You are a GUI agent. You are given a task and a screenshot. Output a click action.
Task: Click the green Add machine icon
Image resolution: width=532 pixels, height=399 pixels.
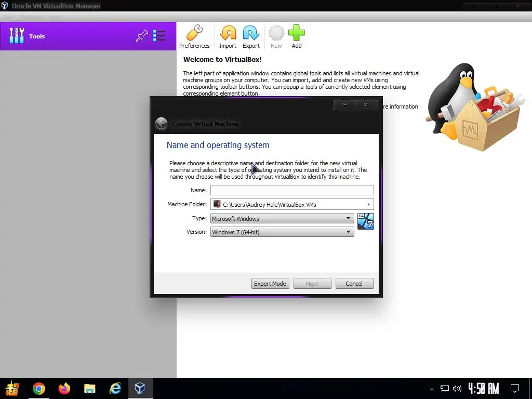click(x=297, y=37)
